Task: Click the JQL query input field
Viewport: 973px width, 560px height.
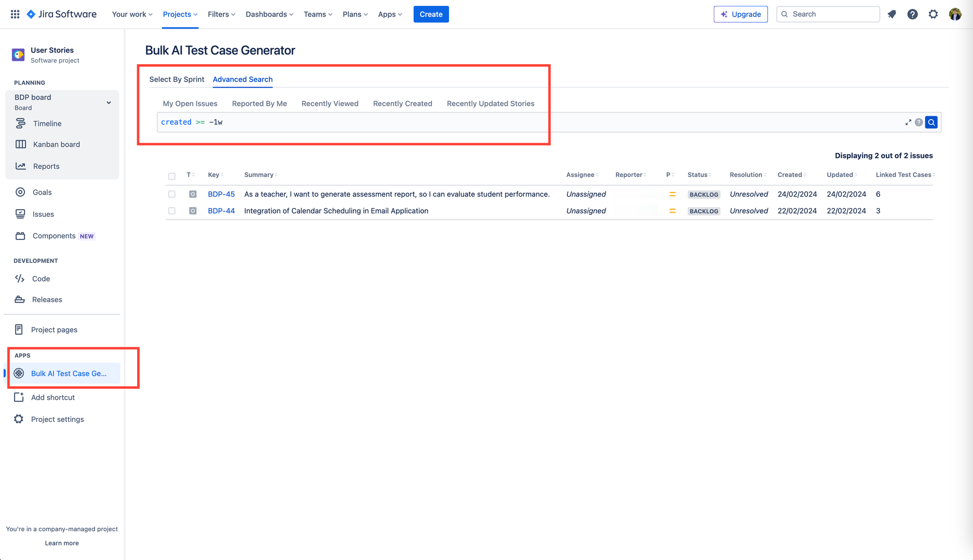Action: pyautogui.click(x=530, y=122)
